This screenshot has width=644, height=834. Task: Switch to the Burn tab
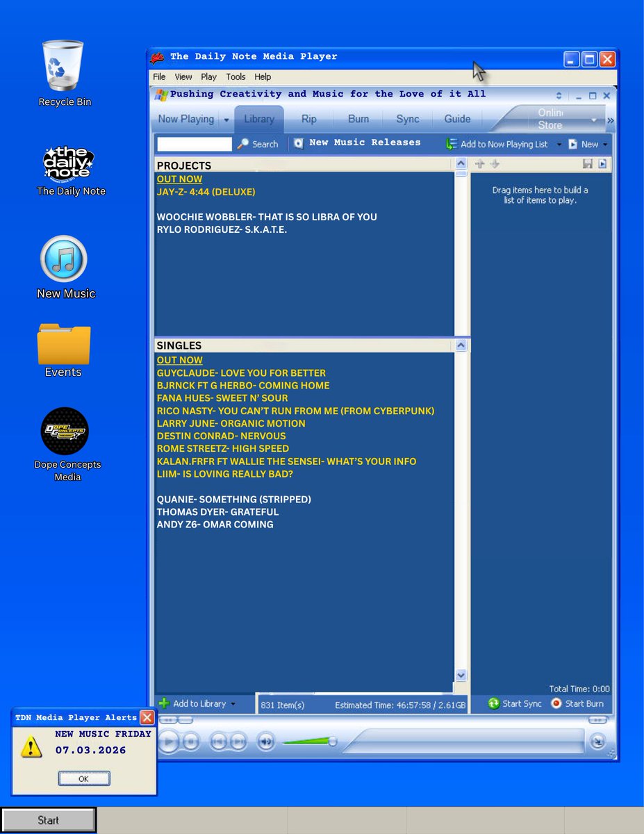coord(358,119)
